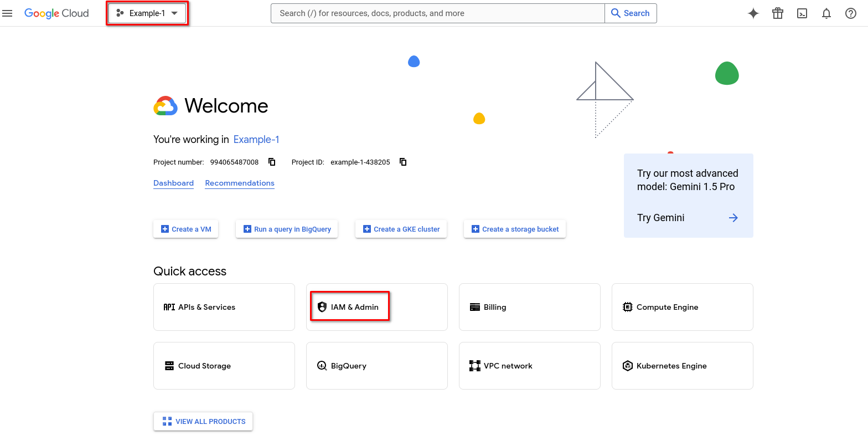Open the help question mark icon
This screenshot has width=868, height=445.
pyautogui.click(x=851, y=13)
